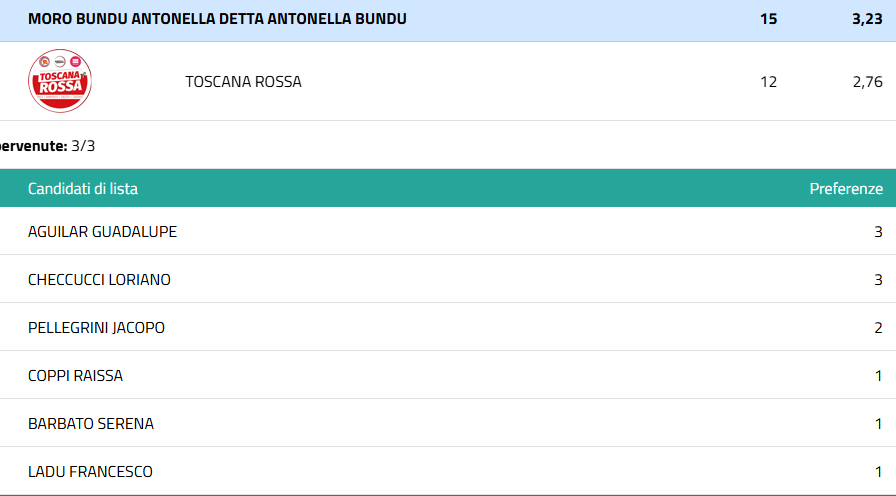Click Pellegrini Jacopo's preference count of 2
Image resolution: width=896 pixels, height=496 pixels.
coord(878,328)
